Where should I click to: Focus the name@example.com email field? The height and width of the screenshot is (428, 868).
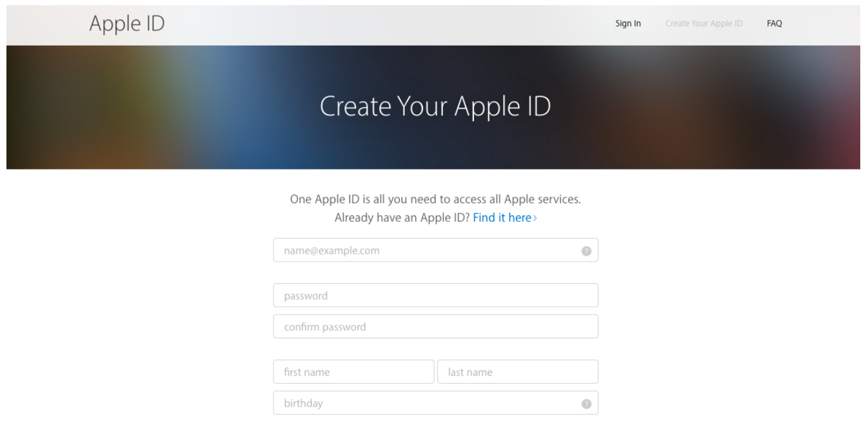(x=436, y=250)
